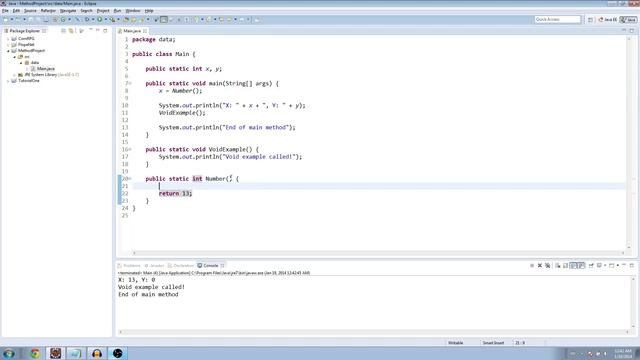Screen dimensions: 640x360
Task: Open the Refactor menu
Action: [48, 11]
